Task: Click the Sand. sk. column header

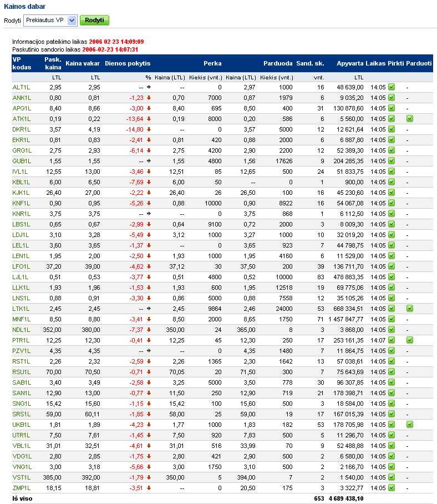Action: pos(310,63)
